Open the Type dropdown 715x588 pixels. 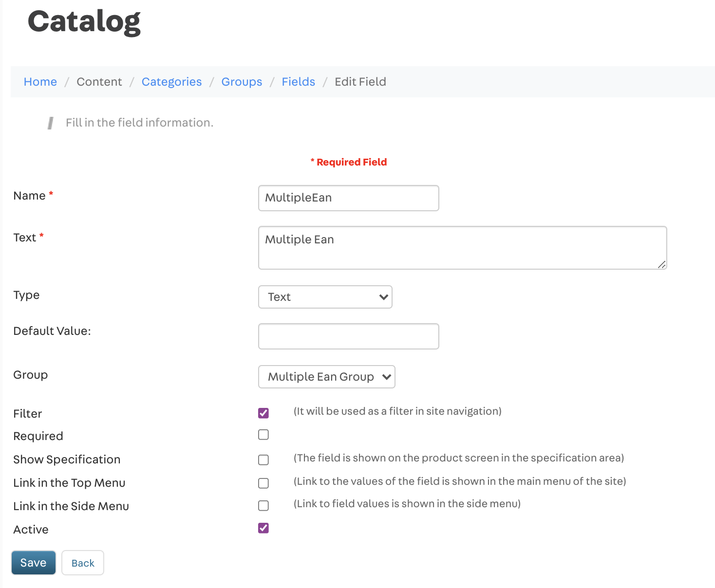click(x=325, y=297)
